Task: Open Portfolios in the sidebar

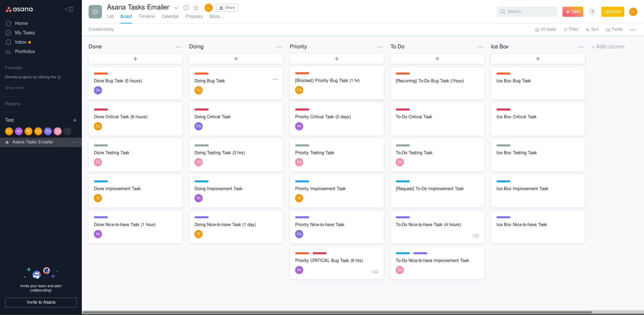Action: tap(25, 51)
